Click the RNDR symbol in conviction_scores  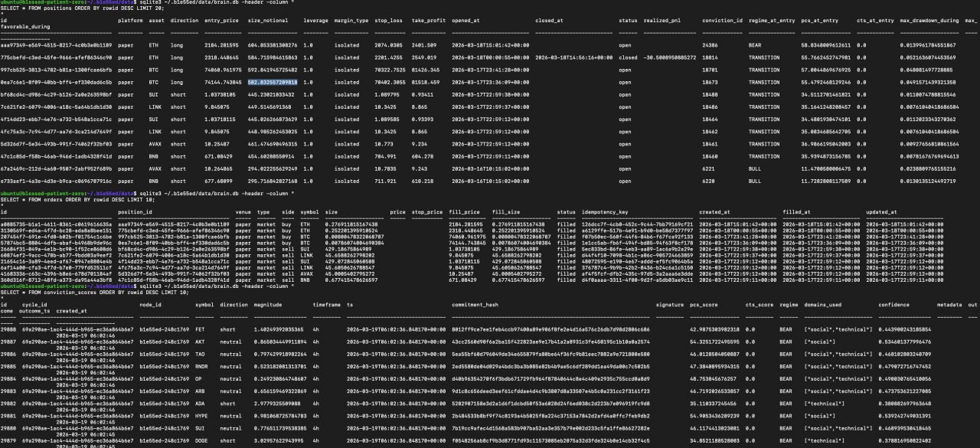click(x=201, y=365)
